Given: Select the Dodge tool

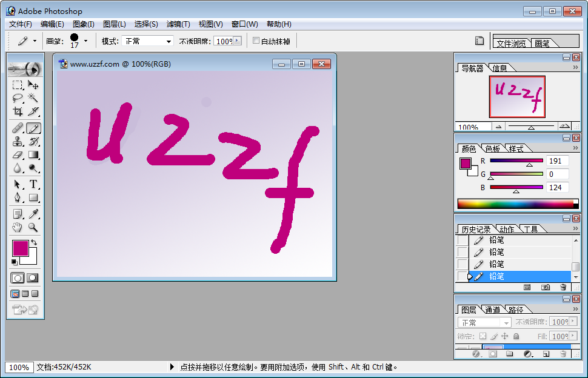Looking at the screenshot, I should point(33,168).
